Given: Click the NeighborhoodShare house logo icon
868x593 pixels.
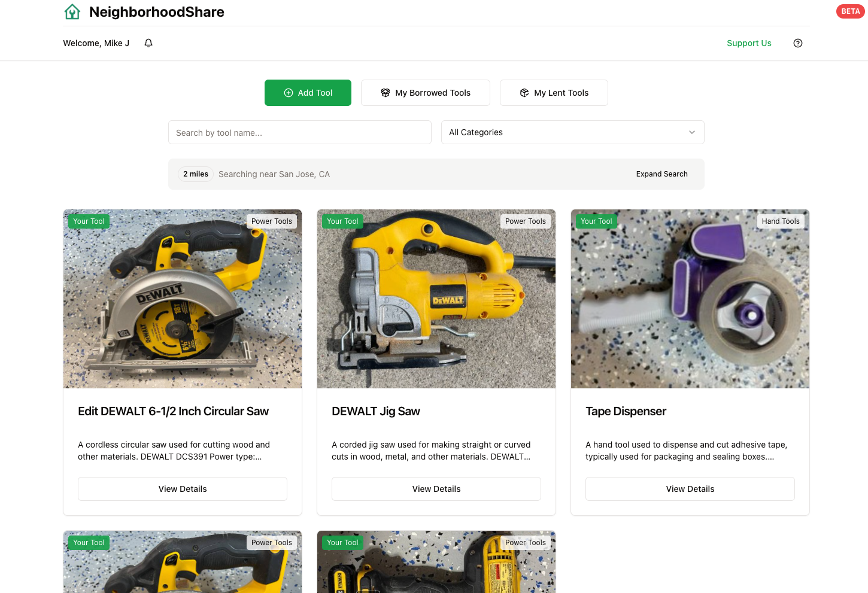Looking at the screenshot, I should click(x=72, y=12).
